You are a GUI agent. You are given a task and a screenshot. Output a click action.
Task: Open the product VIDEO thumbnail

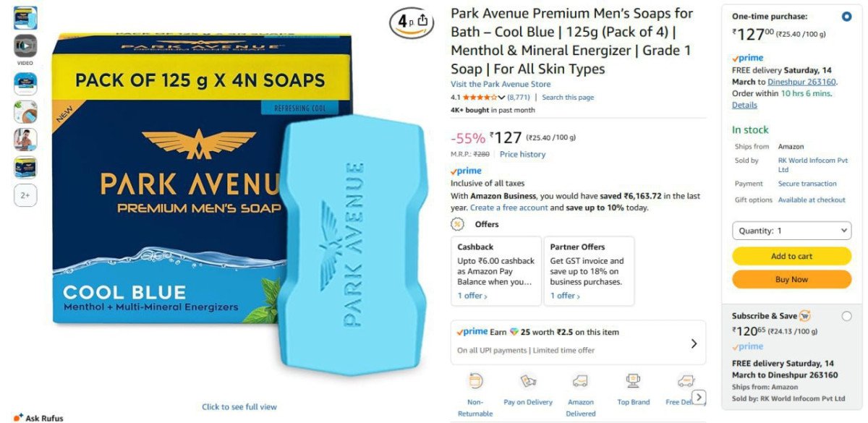[25, 46]
